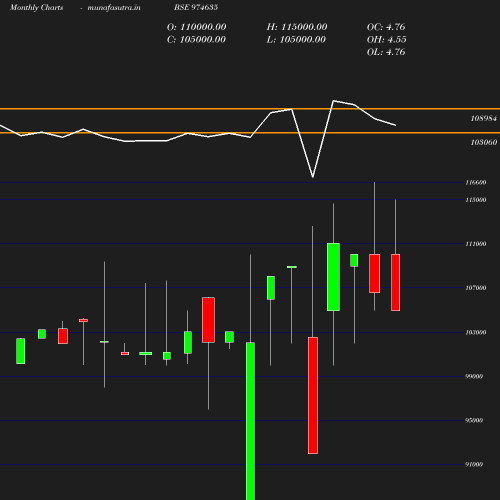The image size is (500, 500).
Task: Click the 'Monthly Charts' title text
Action: 36,7
